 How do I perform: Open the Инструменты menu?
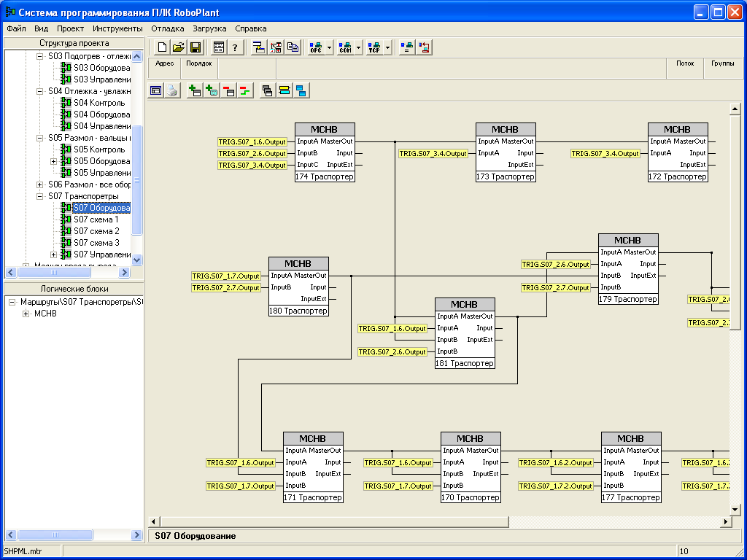(x=117, y=28)
